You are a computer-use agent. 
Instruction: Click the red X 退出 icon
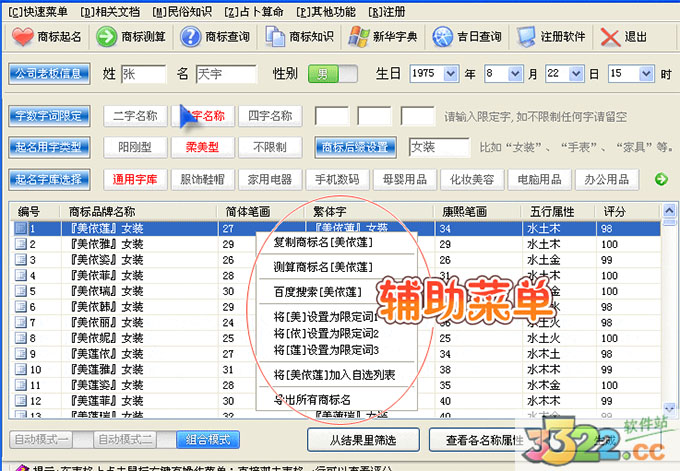click(x=610, y=37)
